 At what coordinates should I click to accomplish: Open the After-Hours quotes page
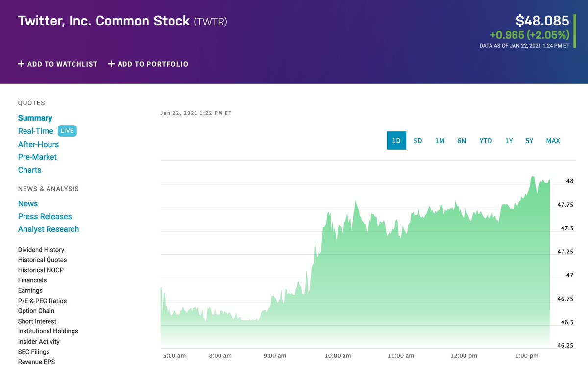click(x=38, y=144)
